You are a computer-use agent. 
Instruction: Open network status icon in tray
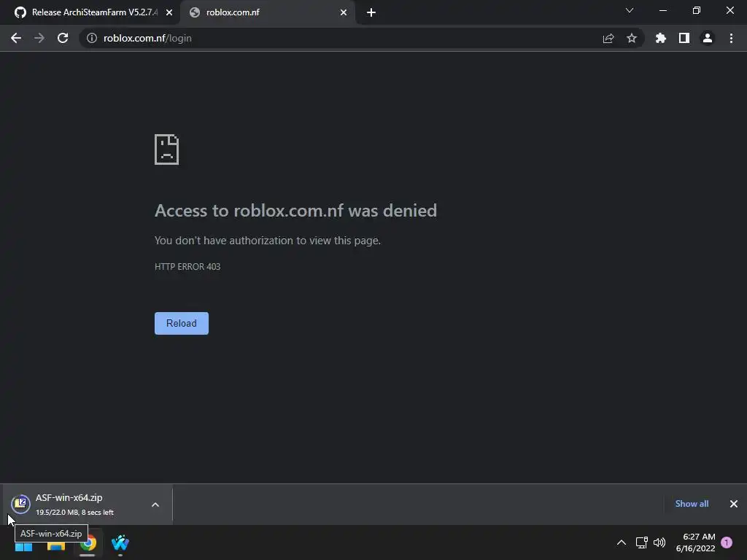tap(642, 542)
